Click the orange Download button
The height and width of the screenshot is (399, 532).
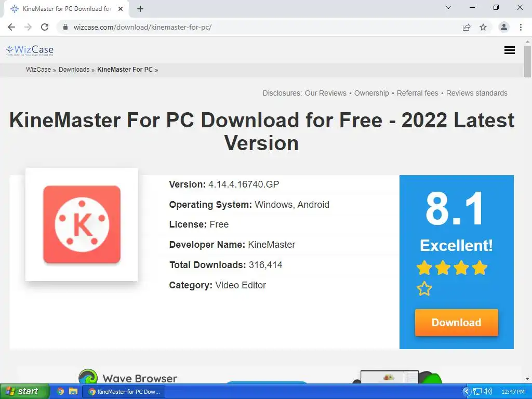pyautogui.click(x=456, y=322)
